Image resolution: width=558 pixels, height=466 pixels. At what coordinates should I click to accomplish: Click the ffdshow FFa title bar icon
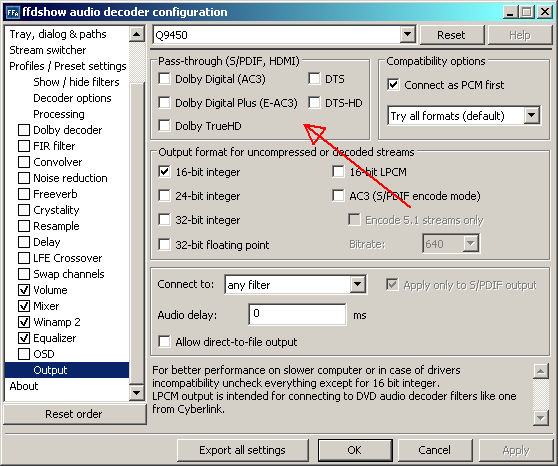click(13, 12)
